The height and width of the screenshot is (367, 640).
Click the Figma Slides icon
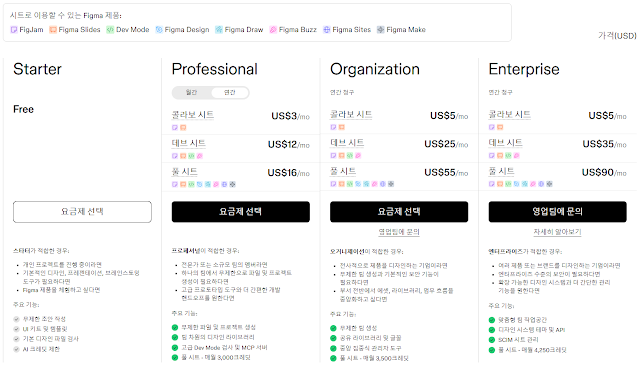click(53, 30)
